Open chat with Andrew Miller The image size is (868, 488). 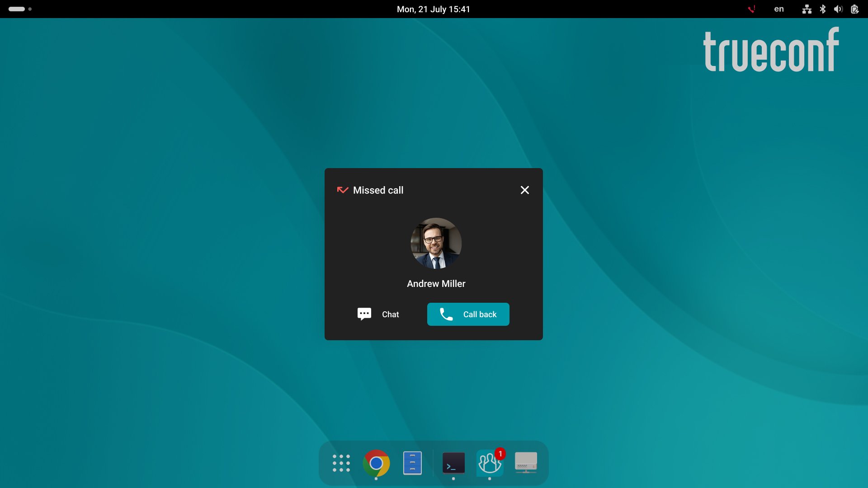(x=378, y=314)
